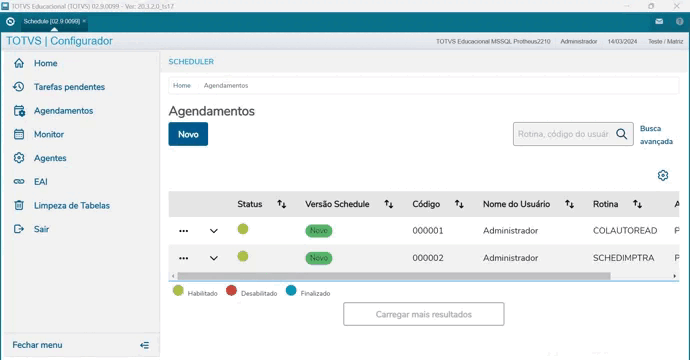Click the collapse menu arrow icon
Screen dimensions: 690x360
tap(144, 345)
